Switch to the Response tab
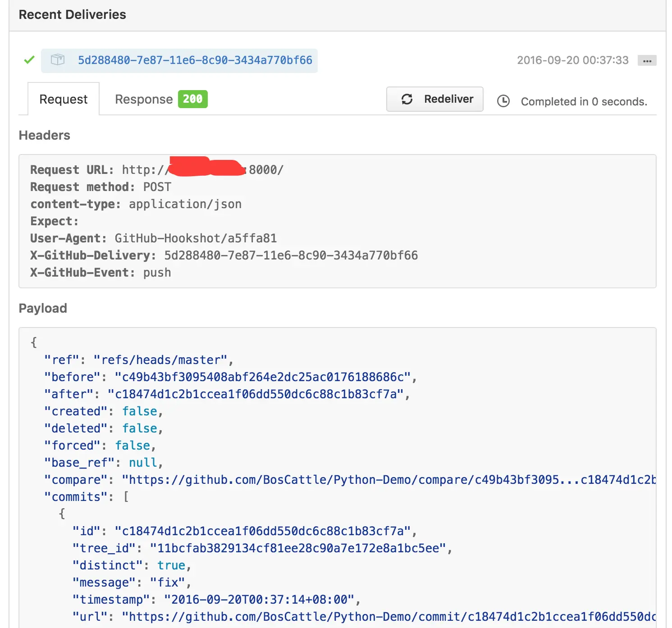The width and height of the screenshot is (672, 628). (x=144, y=99)
